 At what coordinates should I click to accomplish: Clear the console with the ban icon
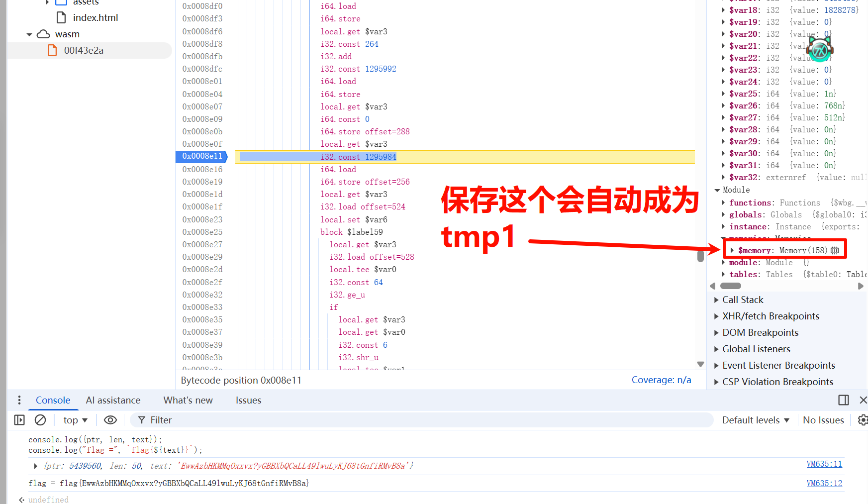[40, 420]
